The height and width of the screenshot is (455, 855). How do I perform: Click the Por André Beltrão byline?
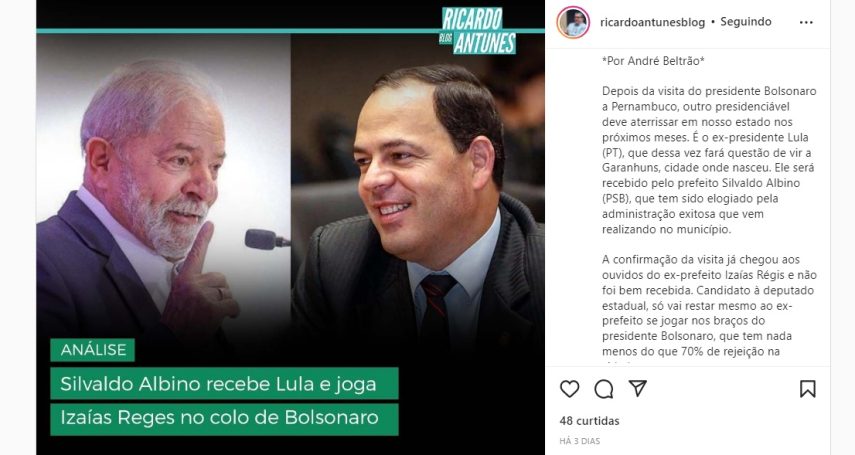[653, 61]
